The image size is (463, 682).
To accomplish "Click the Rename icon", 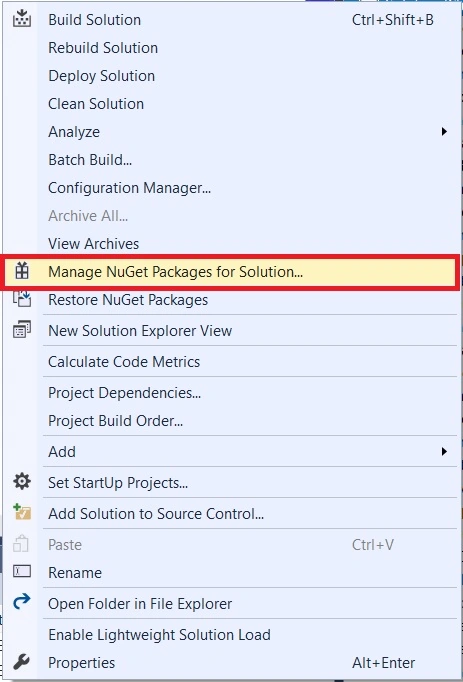I will point(22,571).
